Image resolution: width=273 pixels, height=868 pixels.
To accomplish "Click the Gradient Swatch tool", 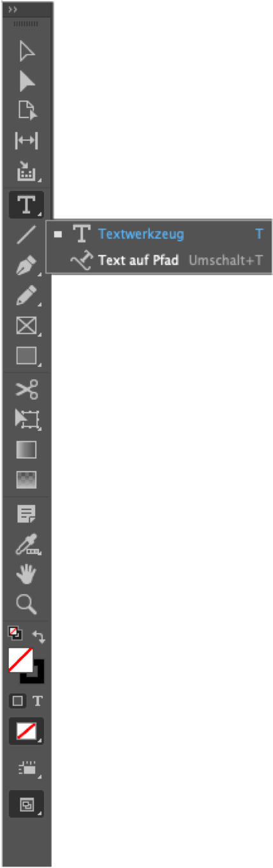I will click(x=26, y=449).
